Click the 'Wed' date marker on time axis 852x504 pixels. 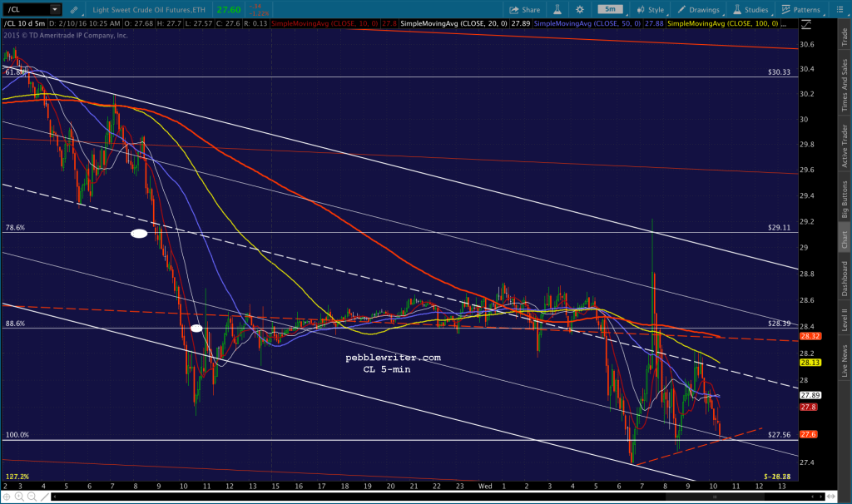485,486
